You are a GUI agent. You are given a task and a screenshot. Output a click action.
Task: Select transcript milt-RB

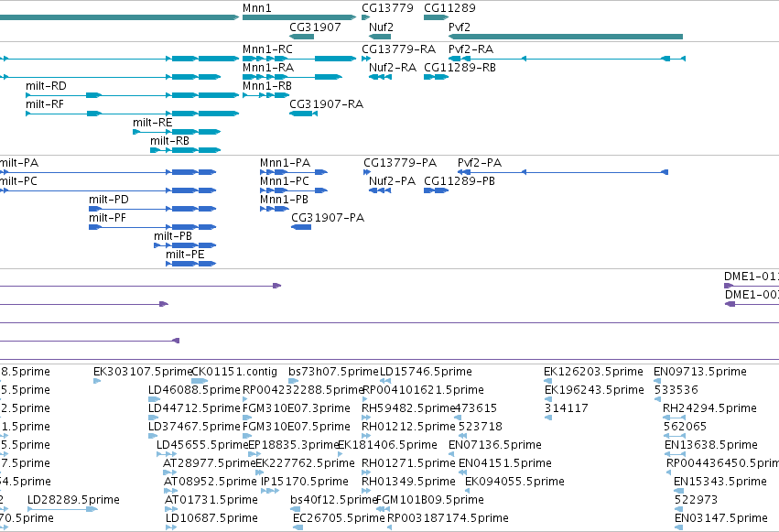(x=185, y=150)
